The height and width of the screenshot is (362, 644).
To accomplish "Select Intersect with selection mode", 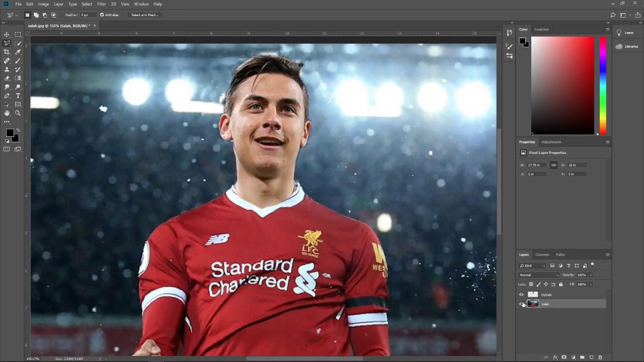I will pos(53,15).
